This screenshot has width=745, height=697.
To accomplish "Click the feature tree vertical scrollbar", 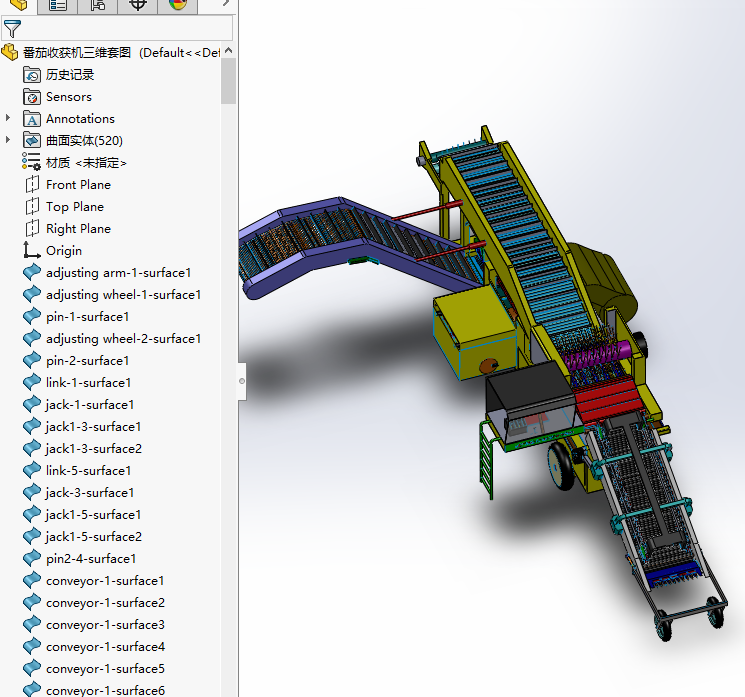I will (x=229, y=80).
